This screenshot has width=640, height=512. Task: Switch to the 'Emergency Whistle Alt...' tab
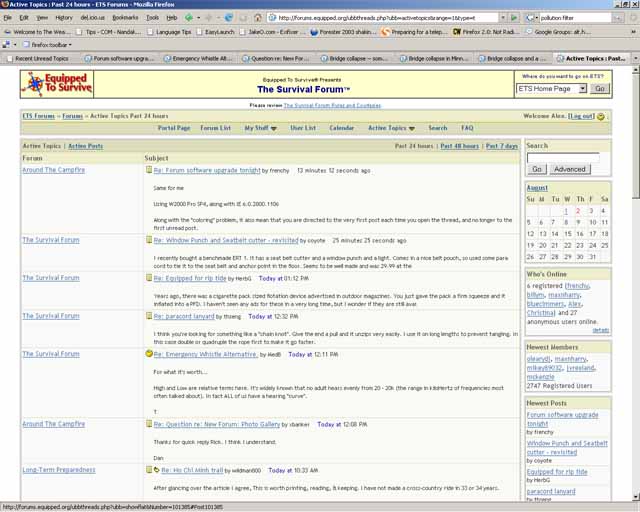pos(198,59)
